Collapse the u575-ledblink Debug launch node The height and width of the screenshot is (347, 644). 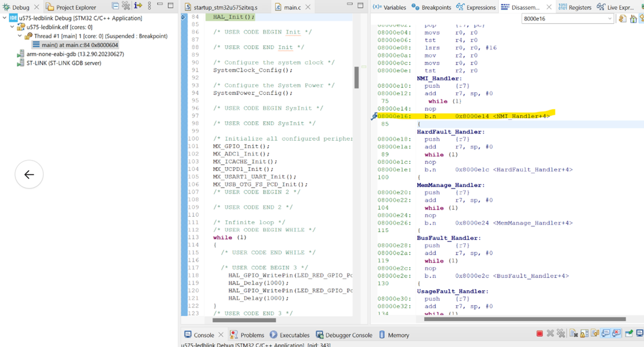(5, 18)
